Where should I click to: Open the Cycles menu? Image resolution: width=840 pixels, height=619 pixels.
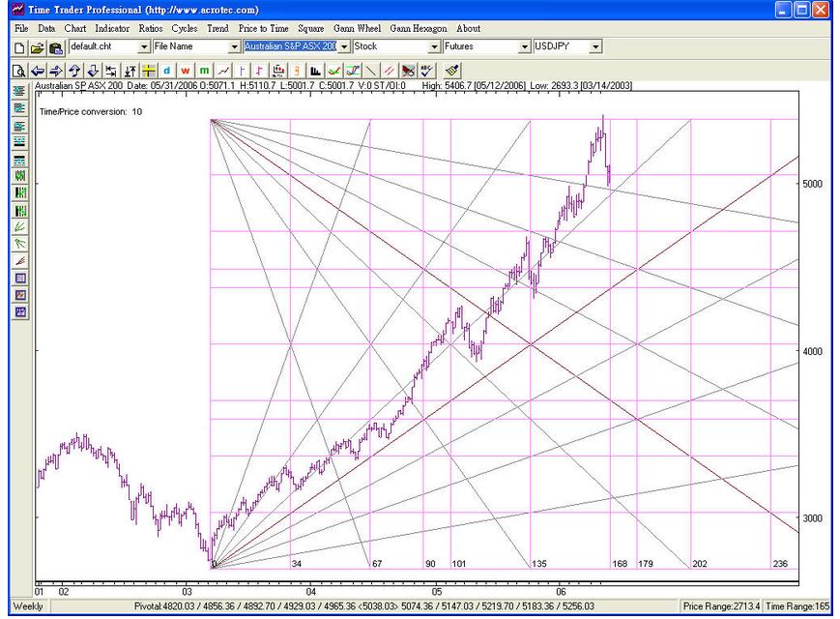[185, 28]
